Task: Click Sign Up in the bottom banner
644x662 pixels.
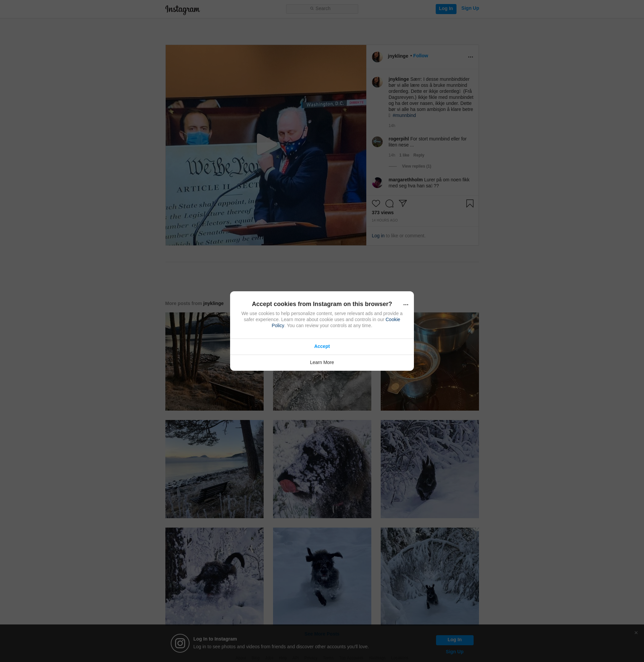Action: click(454, 652)
